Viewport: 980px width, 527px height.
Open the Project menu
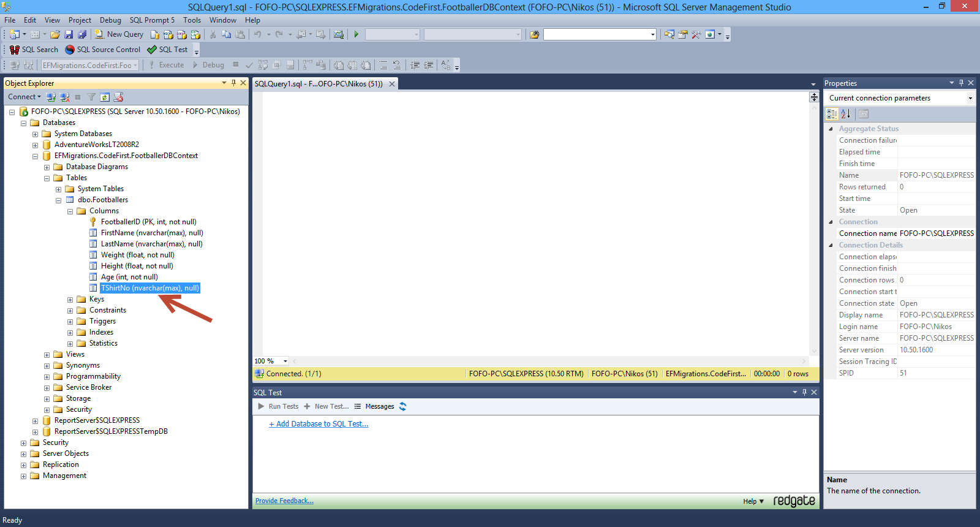80,20
